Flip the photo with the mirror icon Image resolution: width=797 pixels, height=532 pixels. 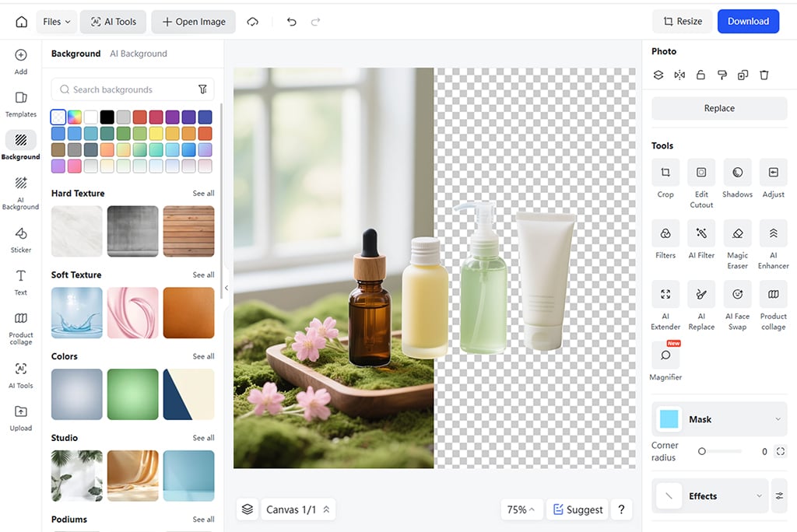[x=679, y=75]
